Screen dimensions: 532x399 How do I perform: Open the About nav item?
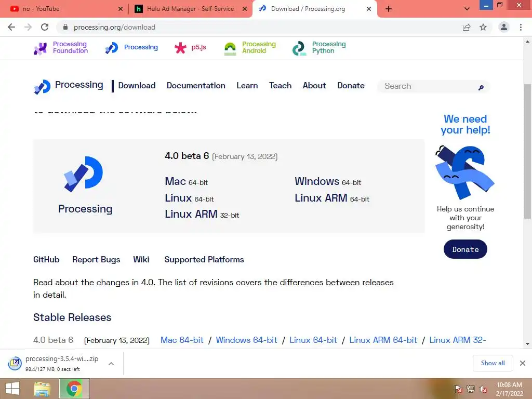point(314,86)
